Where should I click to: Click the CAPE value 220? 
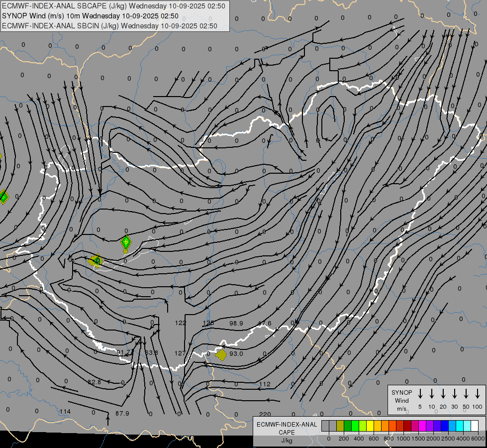pos(265,414)
